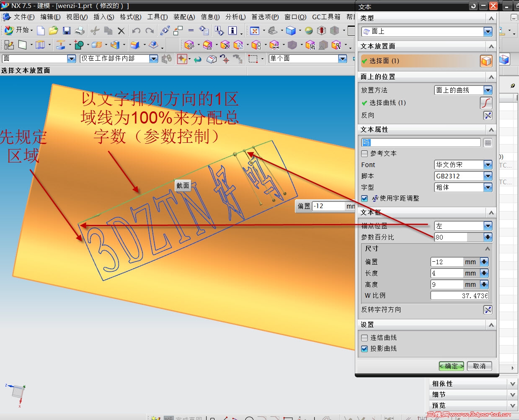
Task: Click the Delete Face synchronous icon
Action: [225, 45]
